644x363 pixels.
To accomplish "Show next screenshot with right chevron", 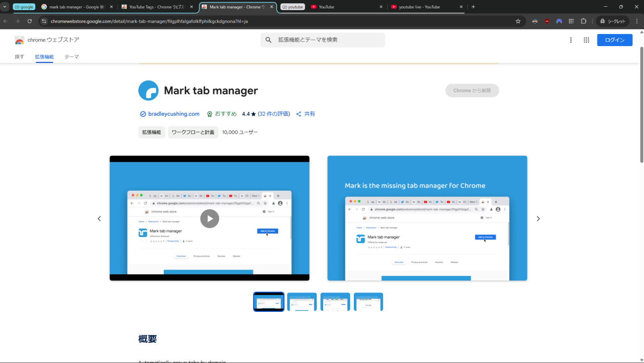I will (x=538, y=219).
